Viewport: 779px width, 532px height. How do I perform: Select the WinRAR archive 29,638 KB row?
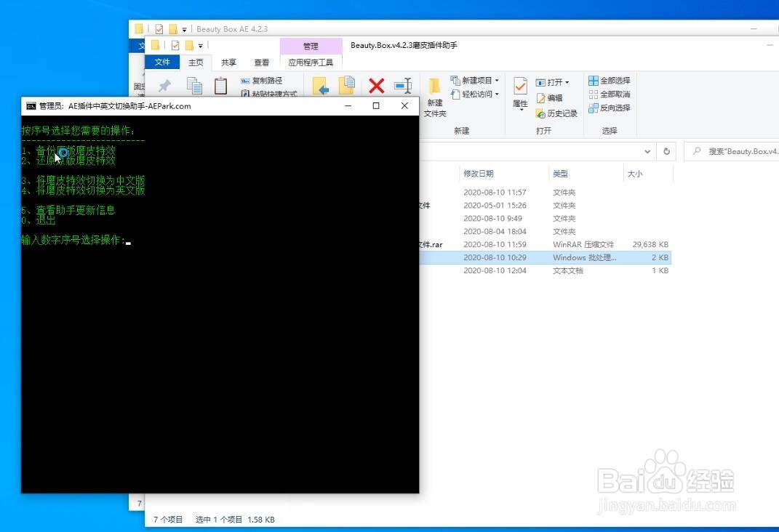[x=546, y=245]
